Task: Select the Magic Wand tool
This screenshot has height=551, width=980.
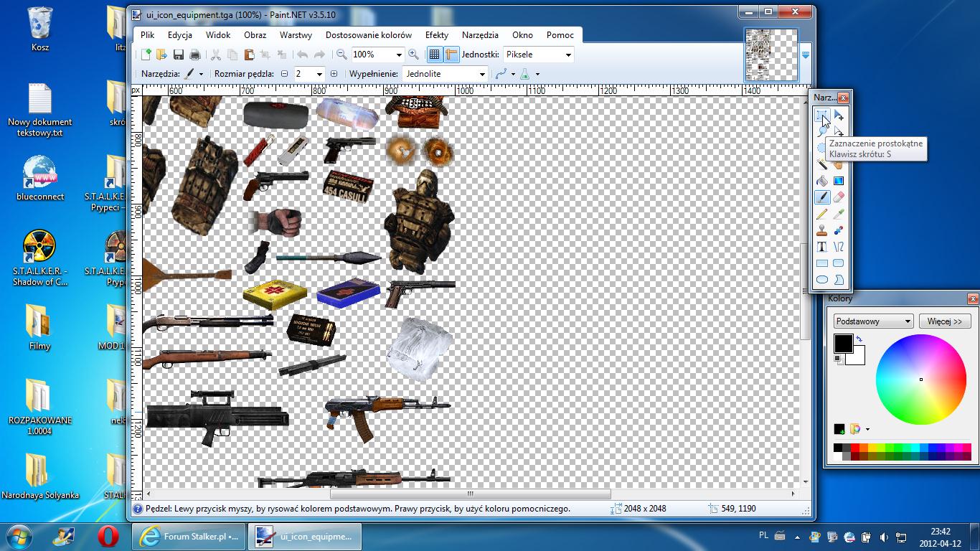Action: pyautogui.click(x=822, y=165)
